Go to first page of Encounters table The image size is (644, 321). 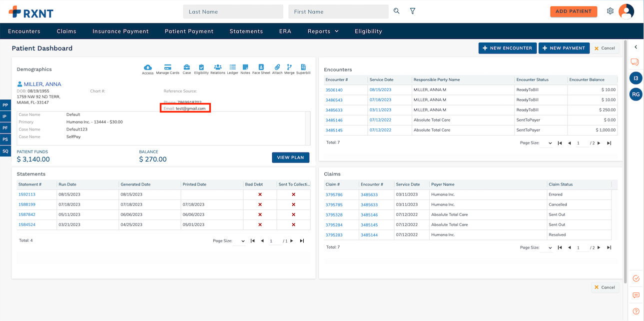560,143
